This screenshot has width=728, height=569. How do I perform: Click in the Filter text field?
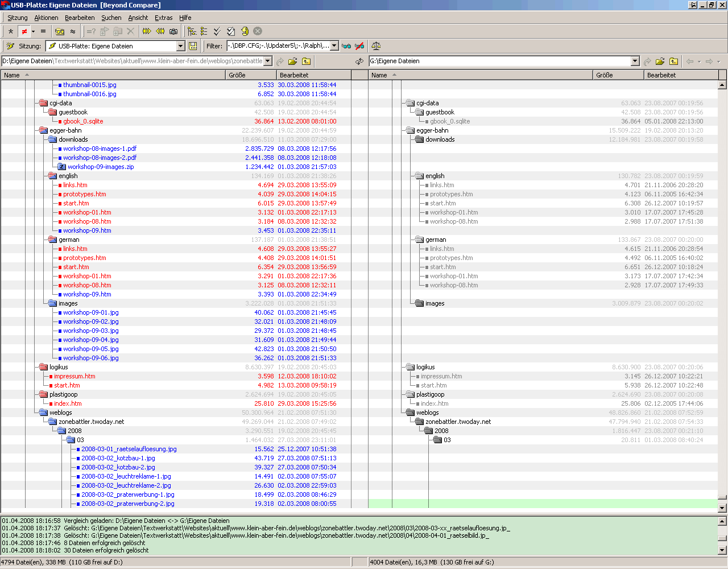278,46
